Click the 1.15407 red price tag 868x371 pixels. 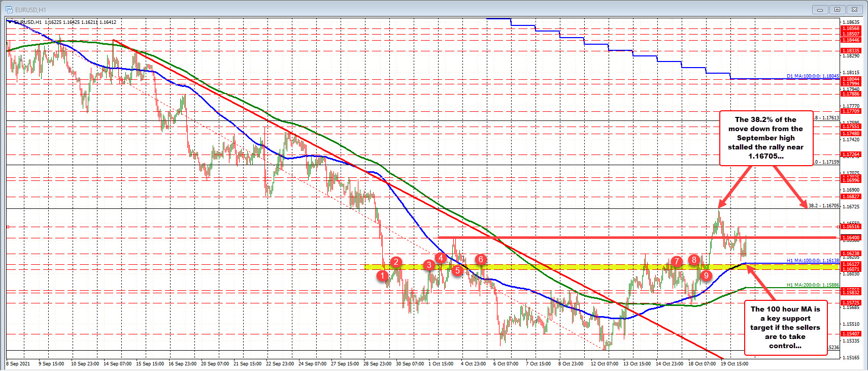(851, 334)
